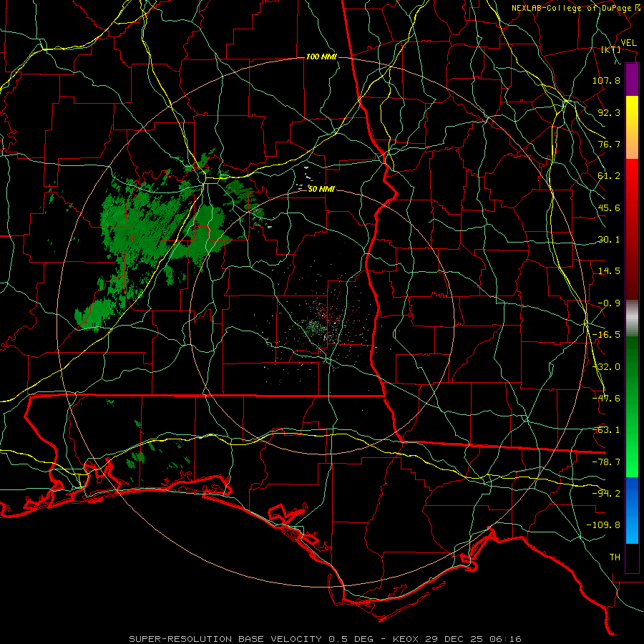Select the 30.1 velocity scale value

tap(609, 240)
